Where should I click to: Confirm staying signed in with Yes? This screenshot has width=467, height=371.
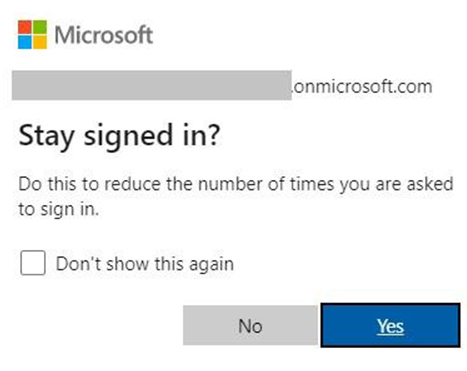tap(390, 325)
